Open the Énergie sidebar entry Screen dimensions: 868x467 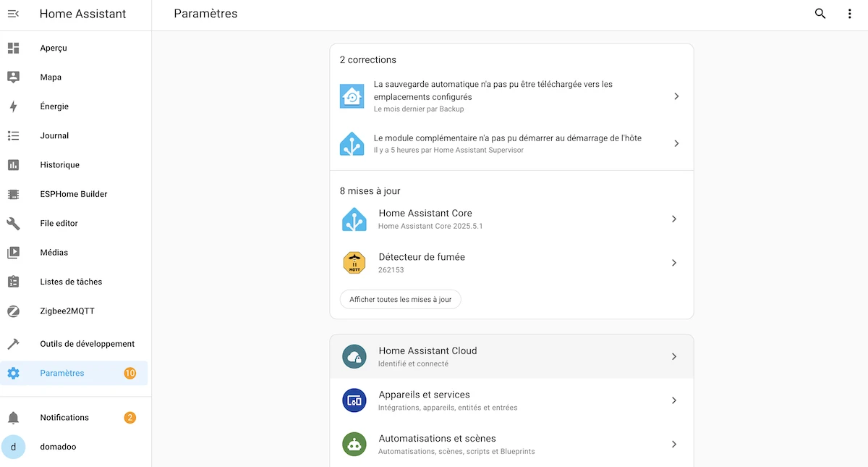click(74, 106)
